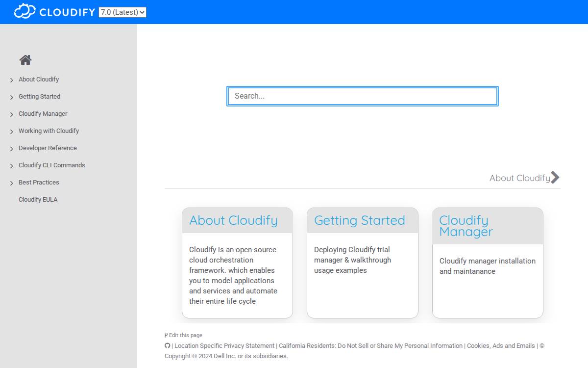Click the 'Cloudify is an open-source' card description
The width and height of the screenshot is (588, 368).
(x=233, y=275)
